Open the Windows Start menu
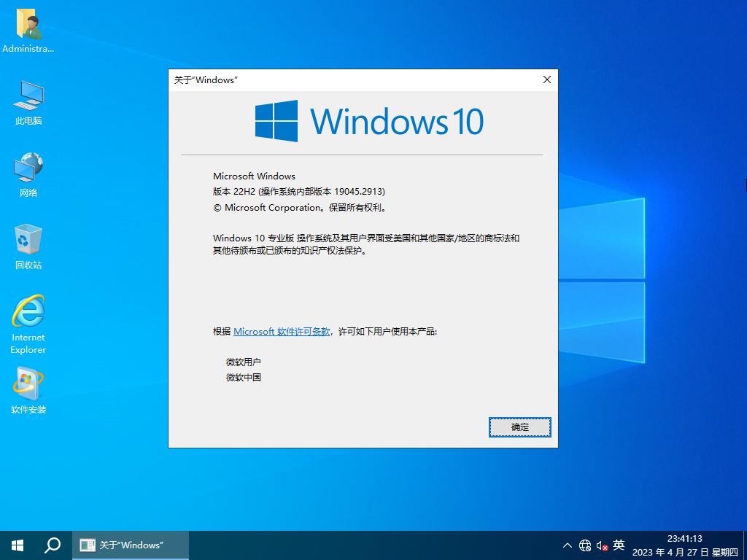Image resolution: width=747 pixels, height=560 pixels. 18,545
